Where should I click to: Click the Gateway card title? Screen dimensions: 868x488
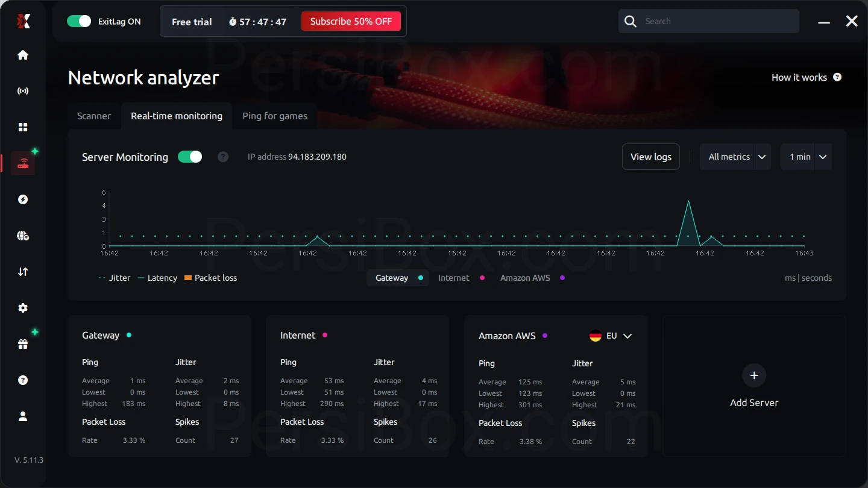click(x=101, y=336)
